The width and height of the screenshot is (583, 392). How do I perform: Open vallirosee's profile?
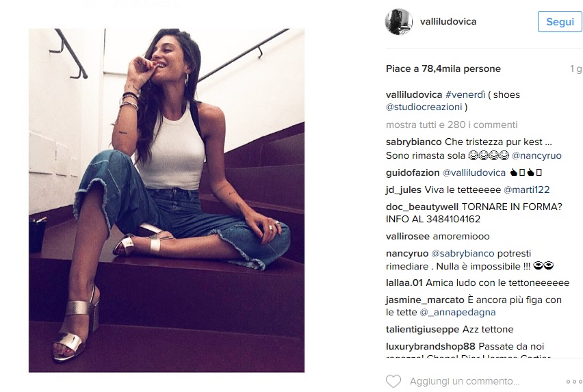coord(408,236)
